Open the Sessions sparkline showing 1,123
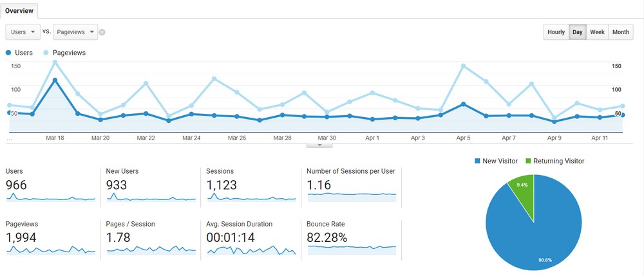The width and height of the screenshot is (644, 276). [x=251, y=198]
